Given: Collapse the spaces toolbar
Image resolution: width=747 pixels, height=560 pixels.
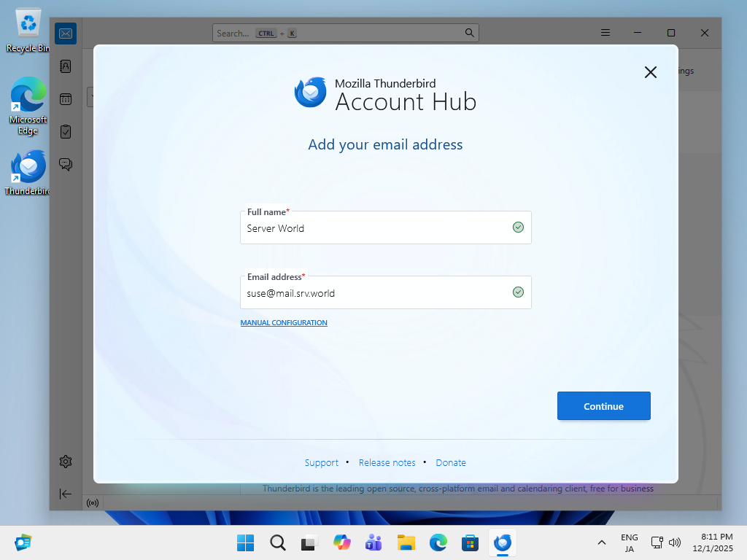Looking at the screenshot, I should 66,494.
